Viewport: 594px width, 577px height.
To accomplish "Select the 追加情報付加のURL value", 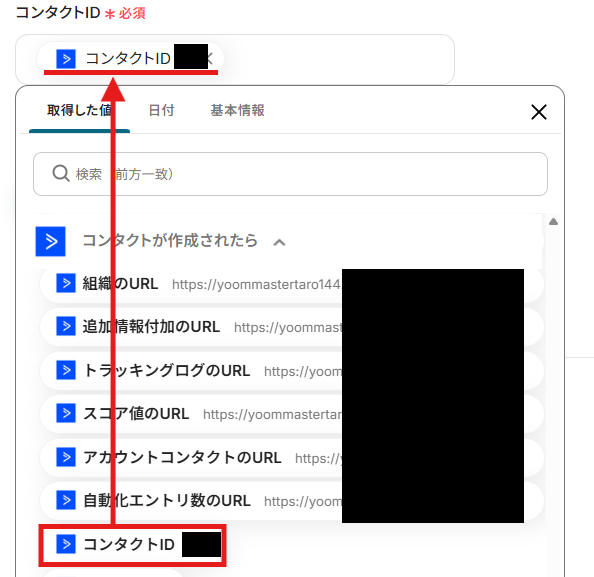I will click(292, 327).
